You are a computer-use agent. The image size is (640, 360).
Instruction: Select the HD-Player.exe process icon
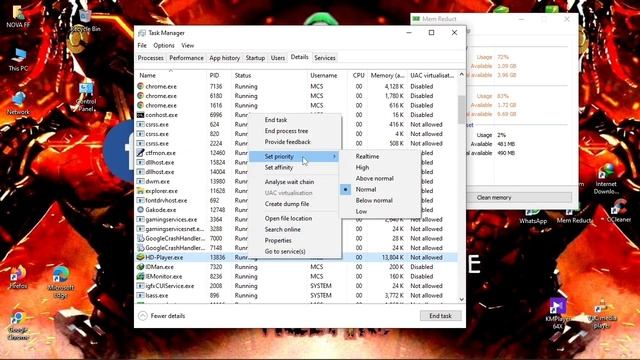[x=140, y=258]
